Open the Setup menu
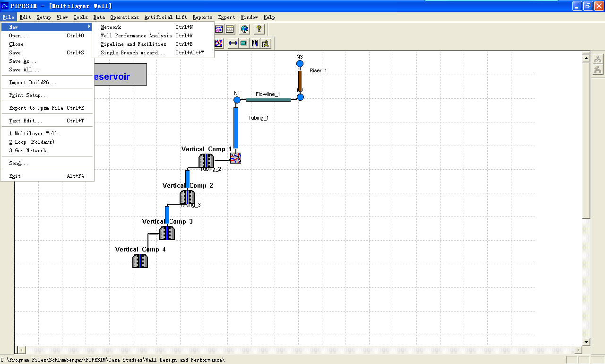605x364 pixels. pos(43,17)
